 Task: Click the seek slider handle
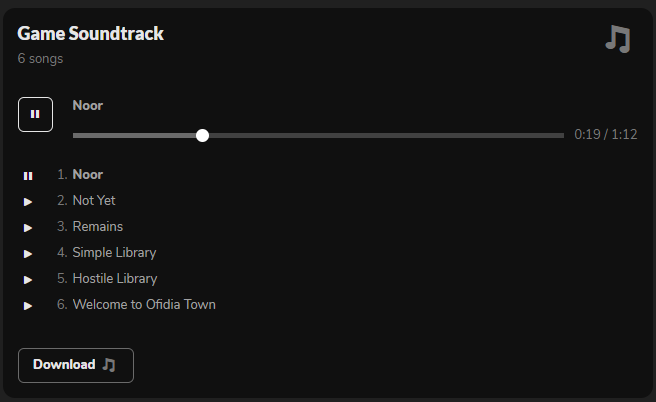pos(202,136)
